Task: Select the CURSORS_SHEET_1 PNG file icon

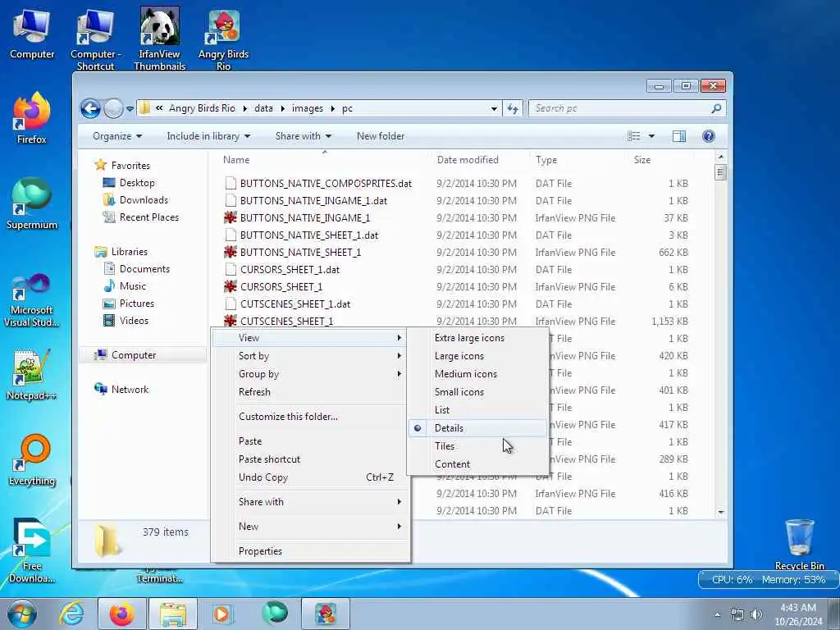Action: 231,286
